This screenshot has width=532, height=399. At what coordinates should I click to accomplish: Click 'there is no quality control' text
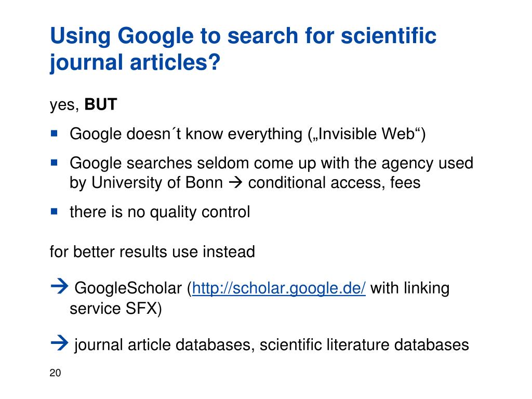pos(160,212)
